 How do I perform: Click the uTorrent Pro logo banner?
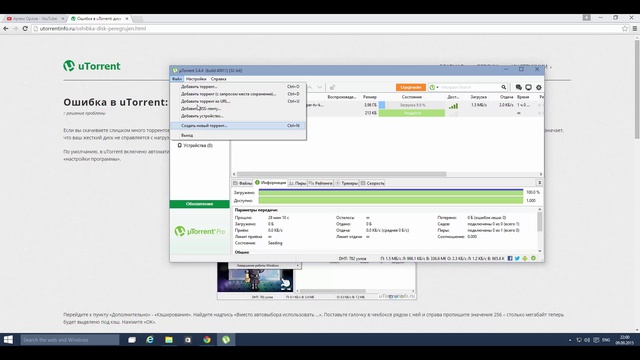200,231
